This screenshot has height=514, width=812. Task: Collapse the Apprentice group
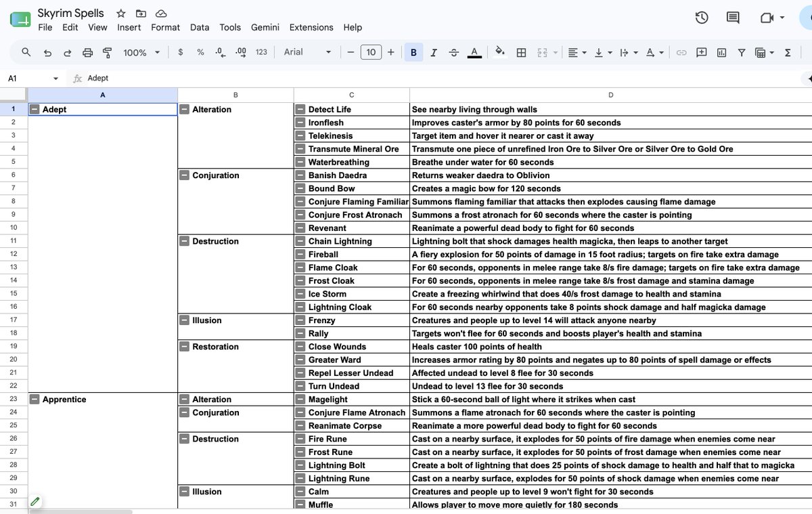(x=35, y=400)
